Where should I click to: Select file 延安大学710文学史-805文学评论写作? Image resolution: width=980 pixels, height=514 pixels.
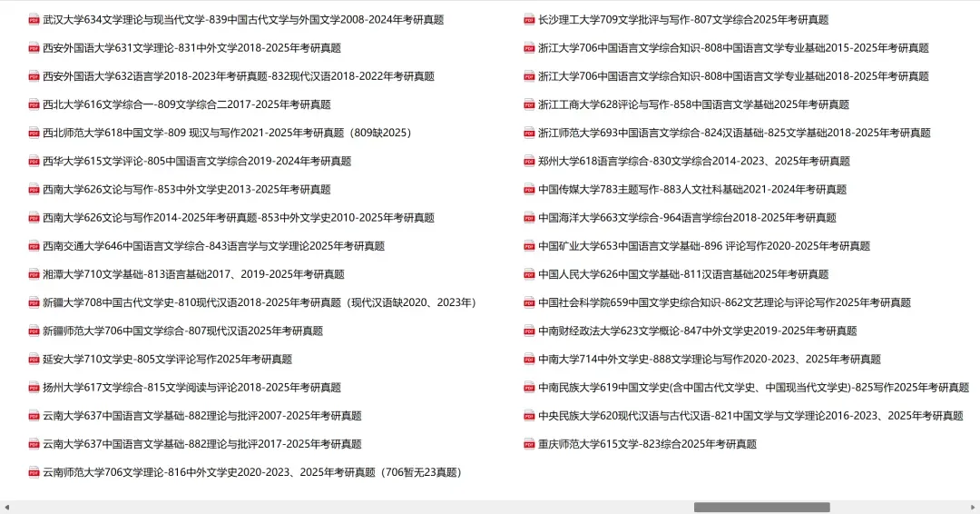[x=168, y=360]
